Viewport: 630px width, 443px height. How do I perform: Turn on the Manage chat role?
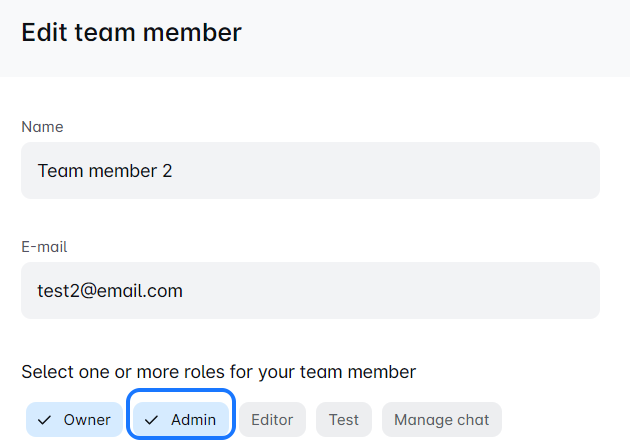click(442, 420)
